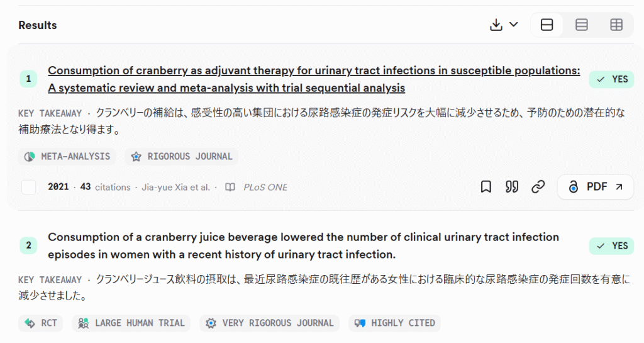
Task: Bookmark the Jia-yue Xia paper
Action: [x=486, y=187]
